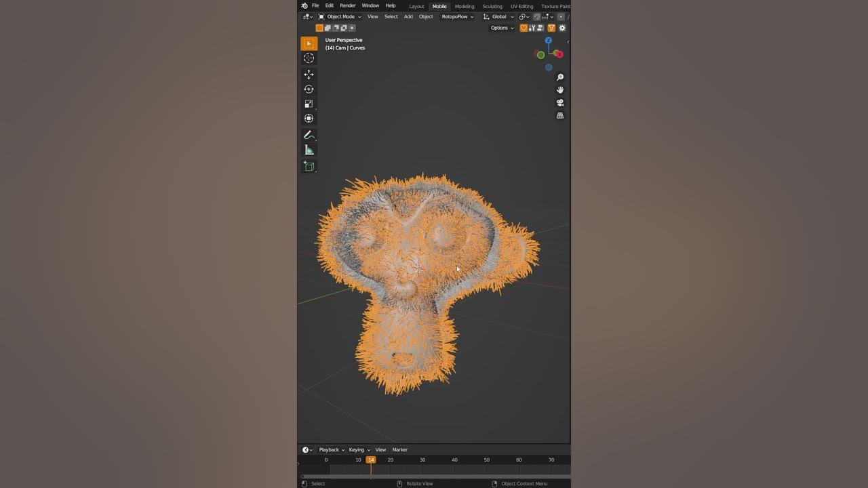Click the heart-shaped orange header icon
Screen dimensions: 868x488
pos(524,28)
